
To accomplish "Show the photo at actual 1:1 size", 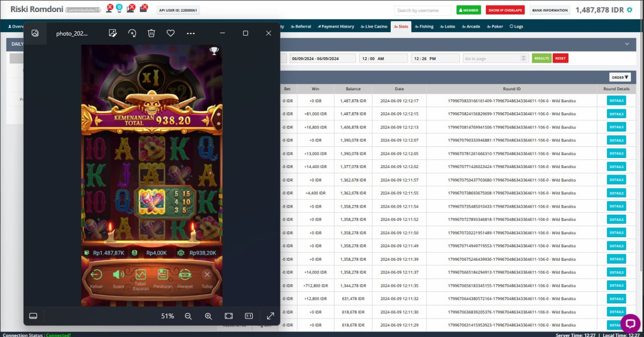I will [249, 316].
